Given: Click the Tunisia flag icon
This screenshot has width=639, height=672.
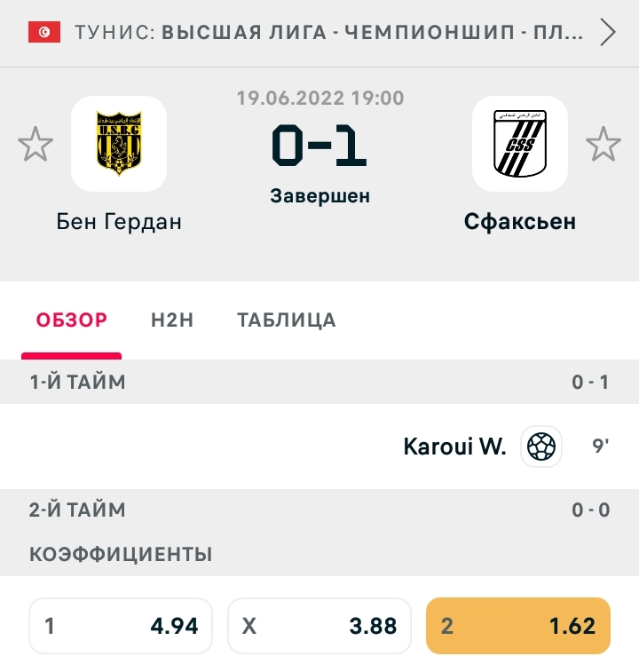Looking at the screenshot, I should [44, 32].
